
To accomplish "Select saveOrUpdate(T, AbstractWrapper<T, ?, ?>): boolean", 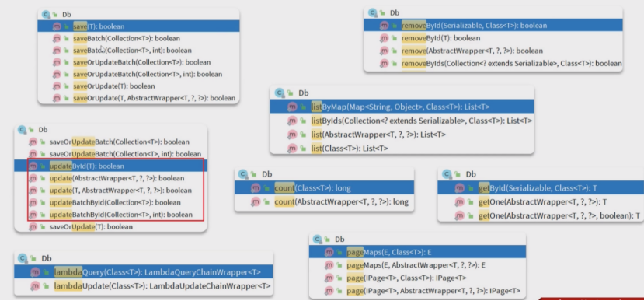I will [138, 98].
